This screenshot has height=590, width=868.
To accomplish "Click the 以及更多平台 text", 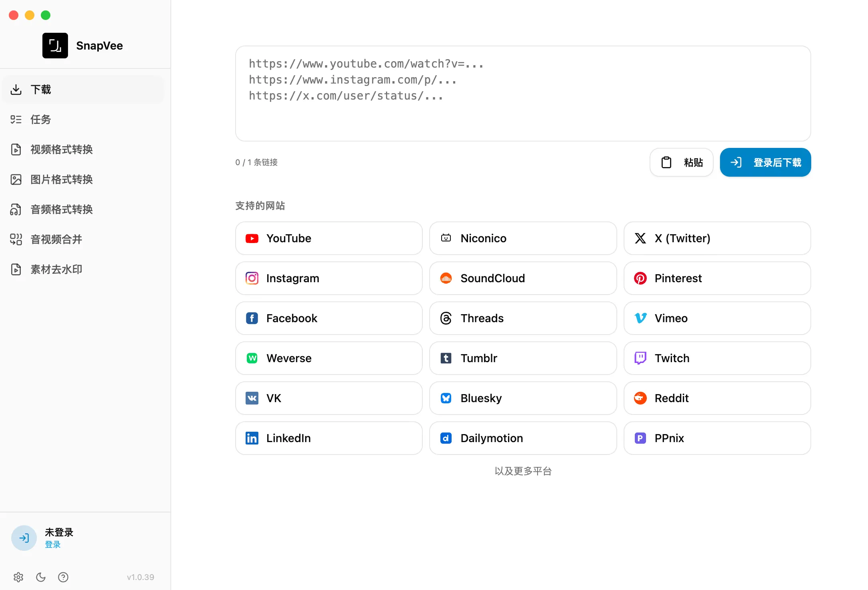I will tap(523, 471).
